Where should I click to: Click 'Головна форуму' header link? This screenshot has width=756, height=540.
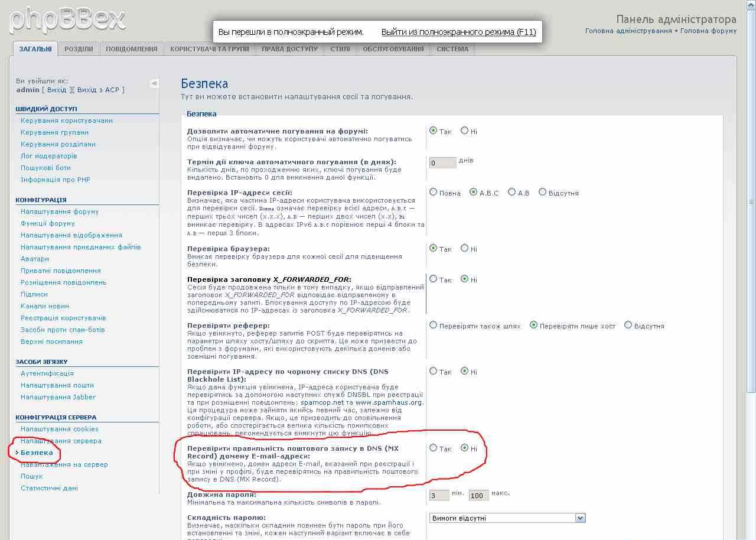[708, 31]
